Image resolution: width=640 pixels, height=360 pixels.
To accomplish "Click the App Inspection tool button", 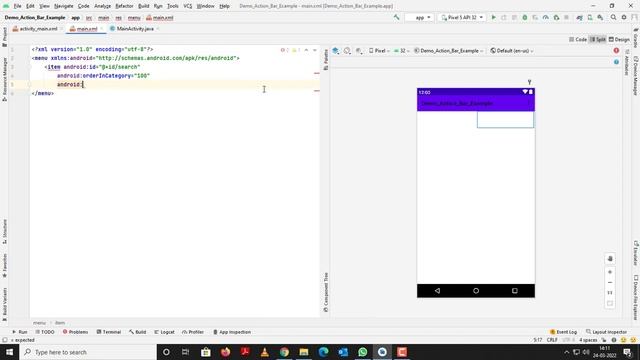I will (232, 332).
